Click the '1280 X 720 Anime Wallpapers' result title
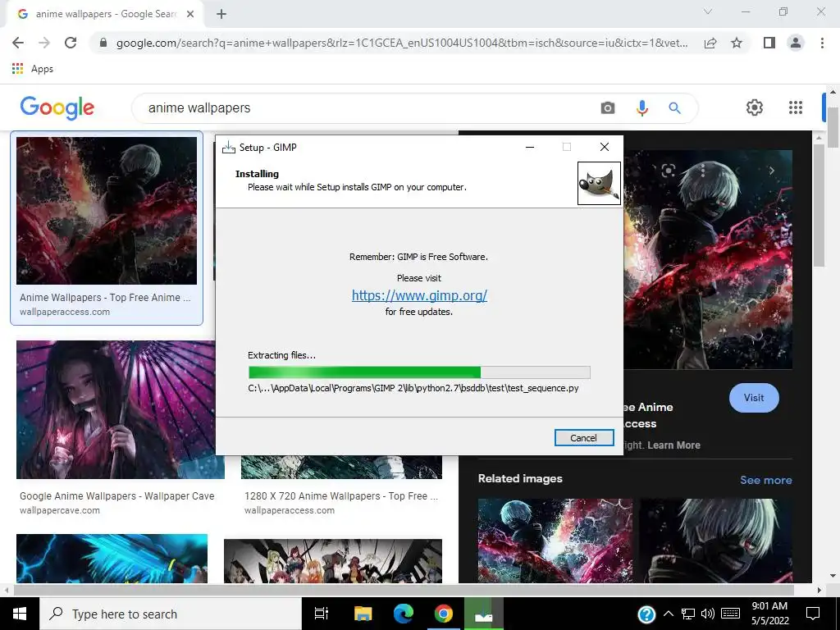Image resolution: width=840 pixels, height=630 pixels. (x=341, y=496)
